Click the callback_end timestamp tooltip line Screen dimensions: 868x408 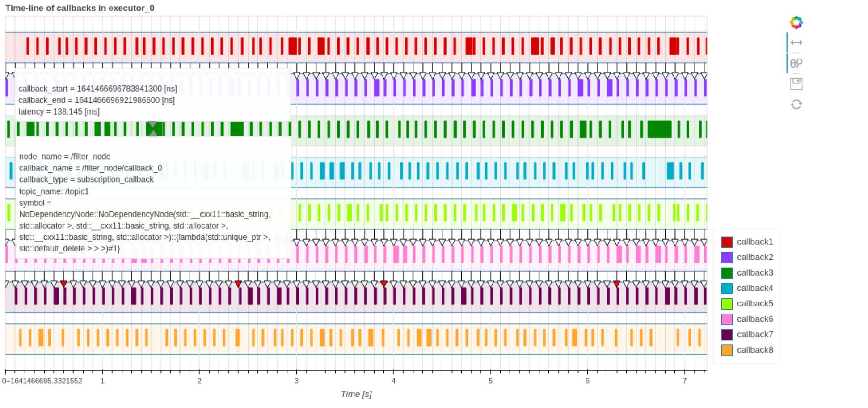[x=97, y=100]
